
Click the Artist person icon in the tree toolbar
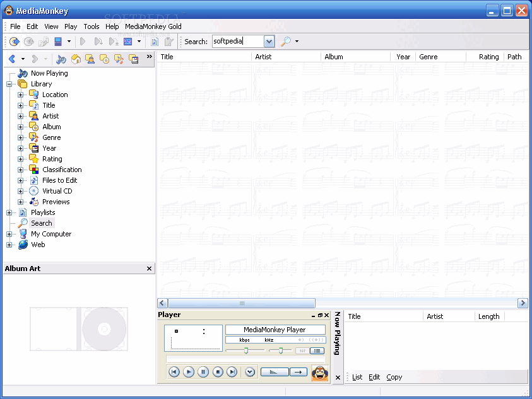coord(90,59)
